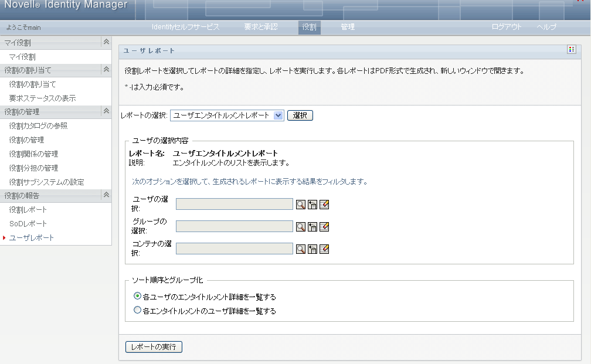This screenshot has height=364, width=591.
Task: Click the グループの選択 input field
Action: click(234, 226)
